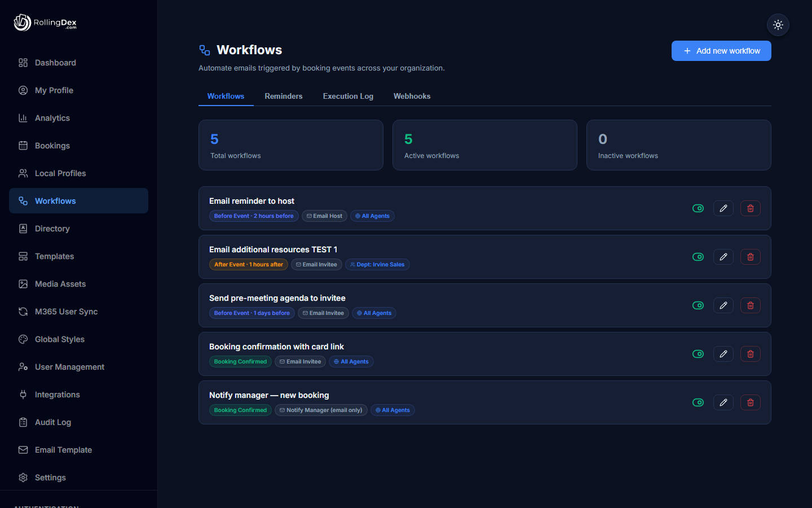Click Booking Confirmed tag in Notify manager row
This screenshot has width=812, height=508.
click(240, 410)
